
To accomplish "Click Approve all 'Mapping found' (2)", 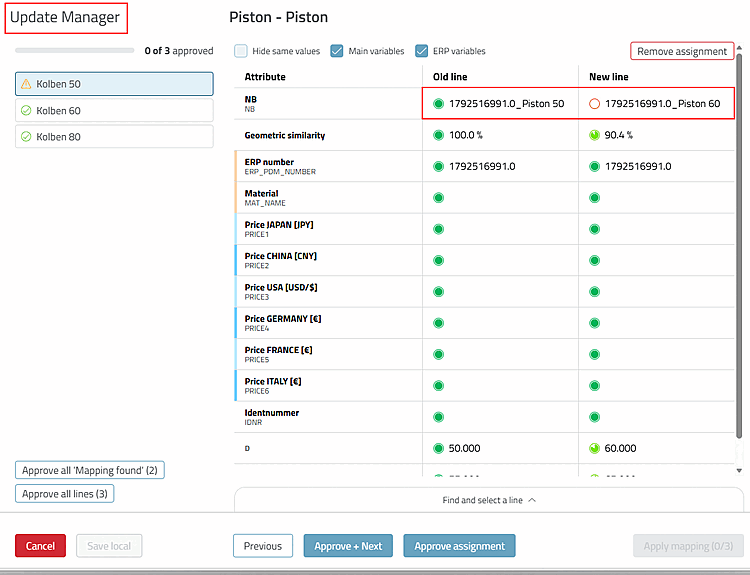I will (x=90, y=470).
